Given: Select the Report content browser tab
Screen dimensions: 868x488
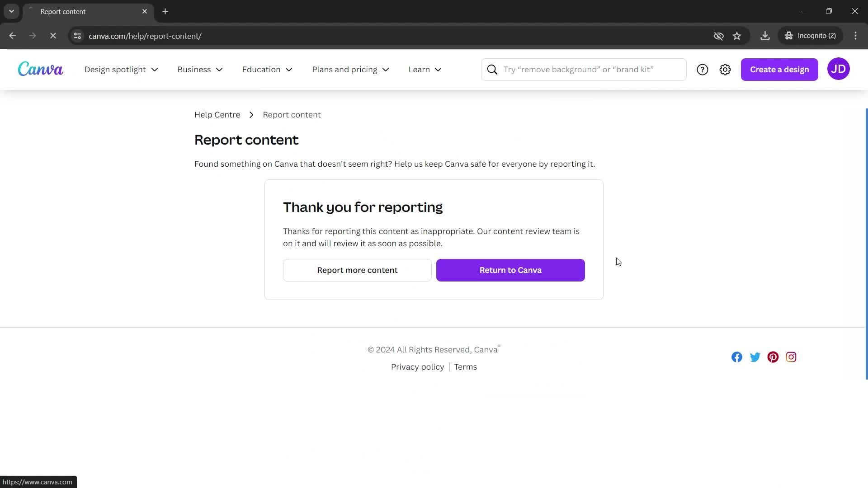Looking at the screenshot, I should click(88, 11).
